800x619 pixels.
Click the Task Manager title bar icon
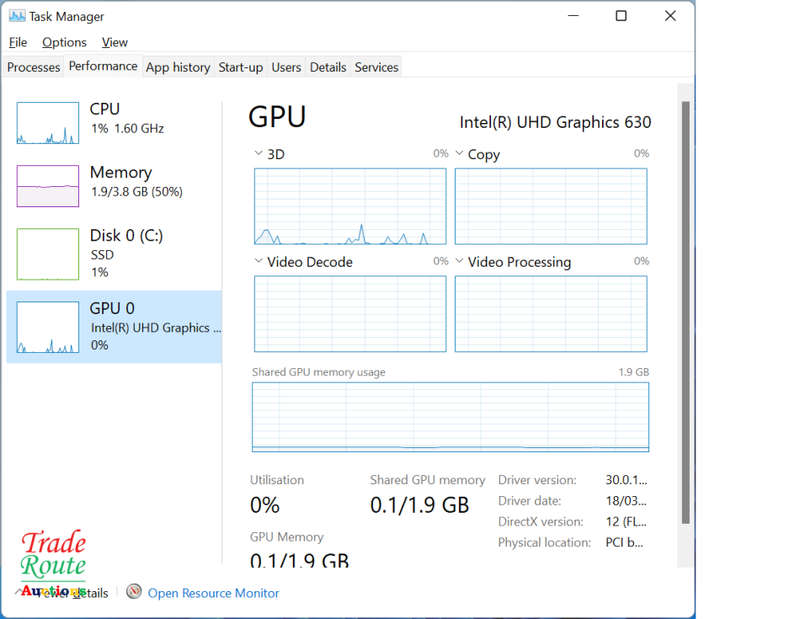click(x=17, y=16)
